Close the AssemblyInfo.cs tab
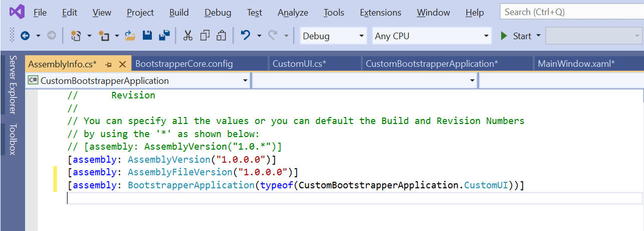Viewport: 644px width, 231px height. click(x=122, y=64)
